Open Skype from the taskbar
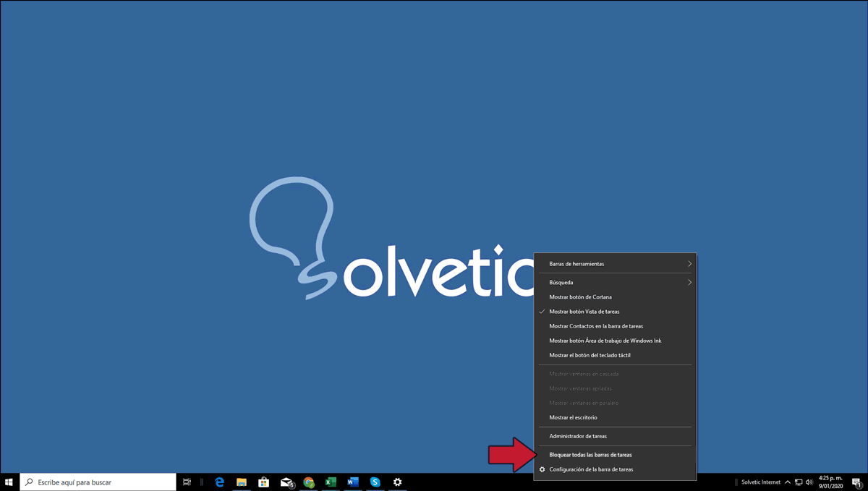The image size is (868, 491). [x=375, y=482]
